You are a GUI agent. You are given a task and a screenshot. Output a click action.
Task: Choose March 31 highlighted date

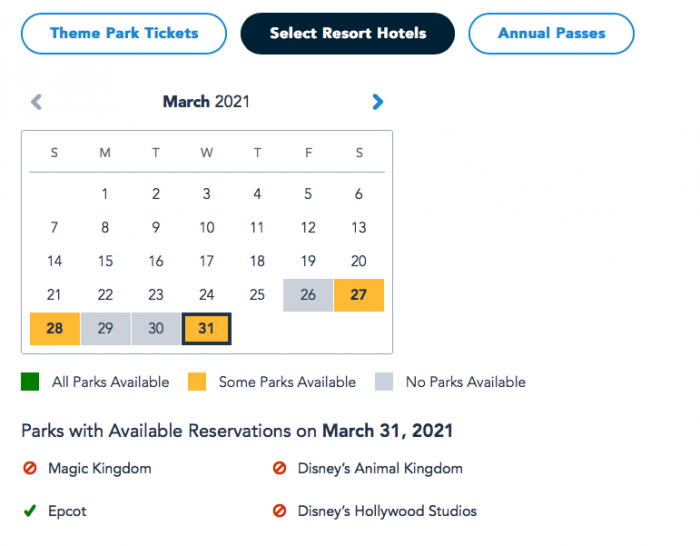click(x=207, y=329)
